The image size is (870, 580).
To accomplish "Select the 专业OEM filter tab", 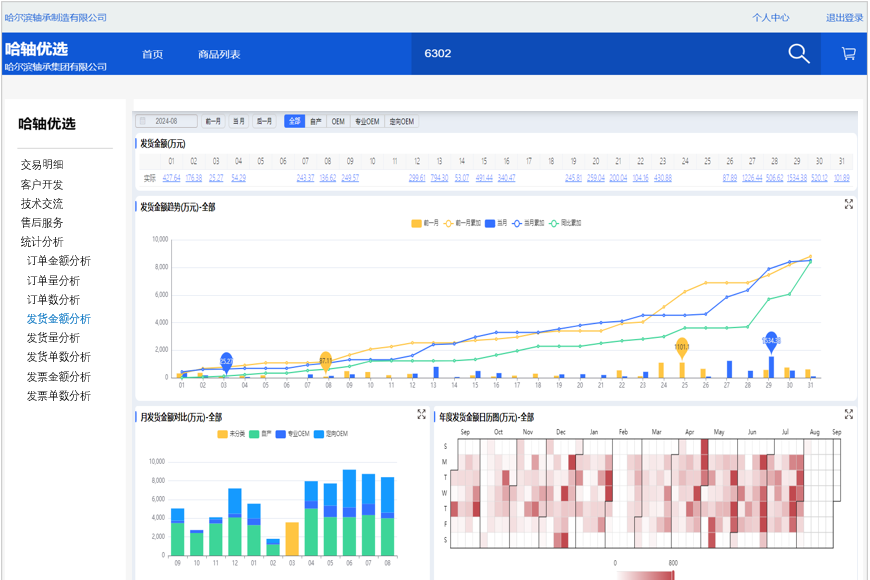I will (367, 121).
